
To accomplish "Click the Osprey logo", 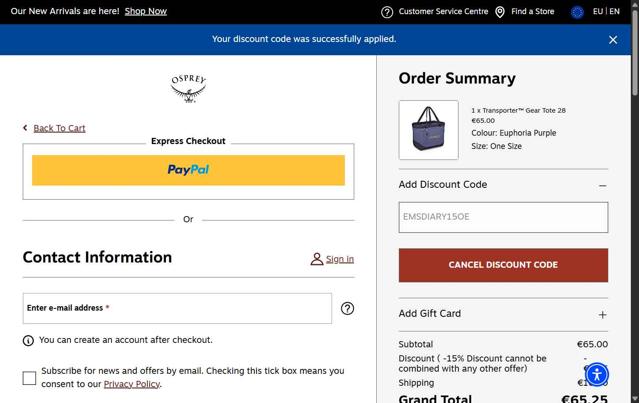I will (x=188, y=88).
